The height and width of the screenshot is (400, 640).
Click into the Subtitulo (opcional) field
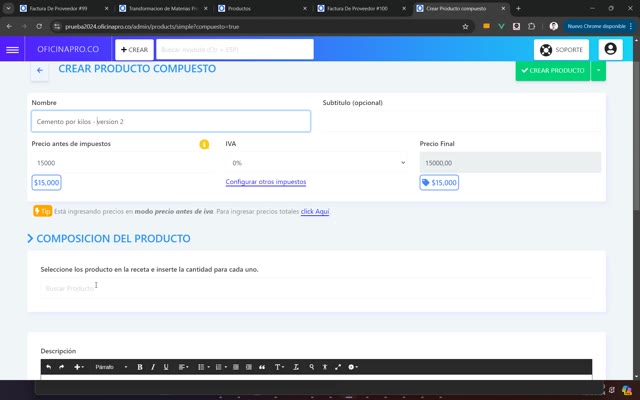point(462,121)
